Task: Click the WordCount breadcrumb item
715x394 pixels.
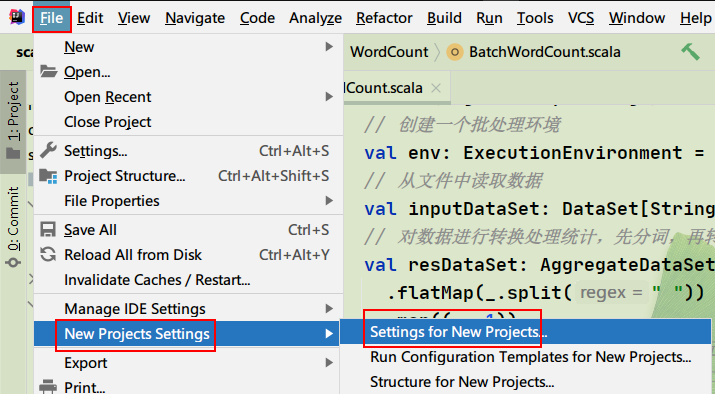Action: (x=389, y=52)
